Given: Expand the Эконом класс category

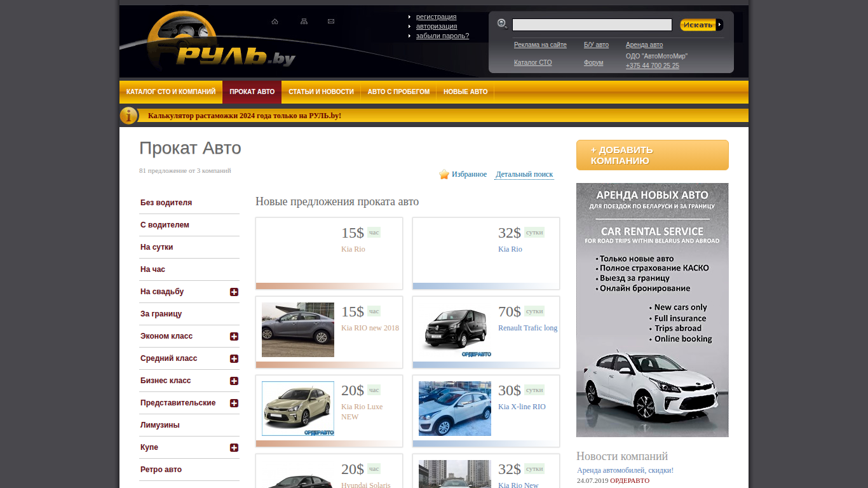Looking at the screenshot, I should click(234, 336).
